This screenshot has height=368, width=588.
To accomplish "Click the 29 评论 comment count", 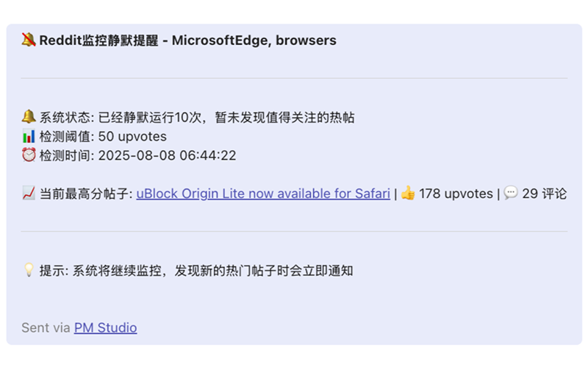I will click(545, 194).
